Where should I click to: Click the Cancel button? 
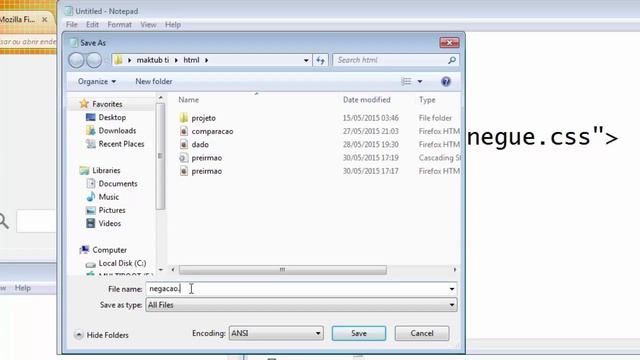(422, 333)
